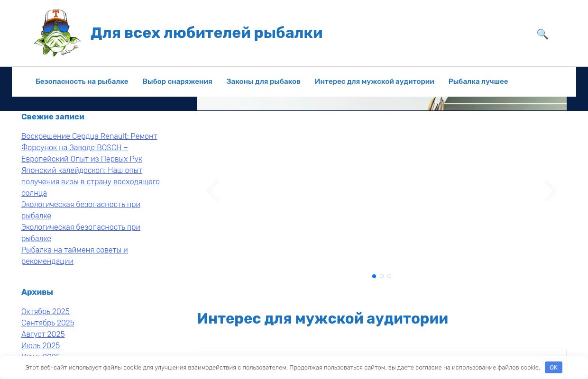
Task: Select the second slider pagination dot
Action: point(382,276)
